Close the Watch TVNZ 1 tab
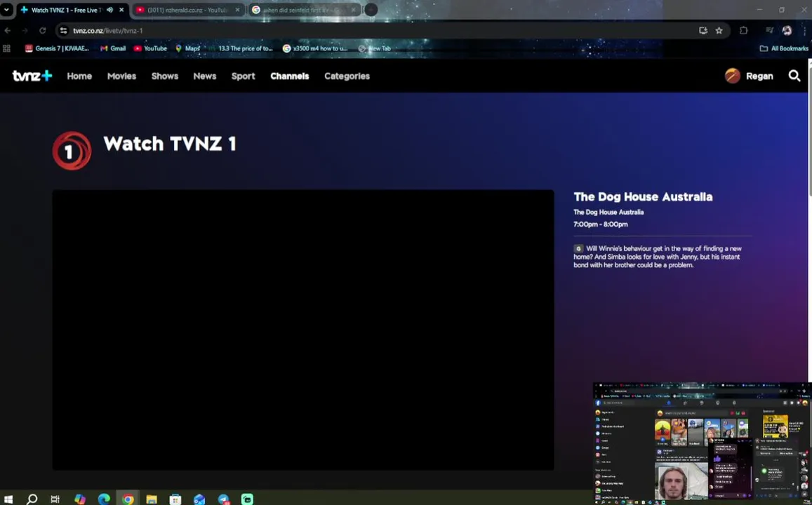 pos(121,10)
